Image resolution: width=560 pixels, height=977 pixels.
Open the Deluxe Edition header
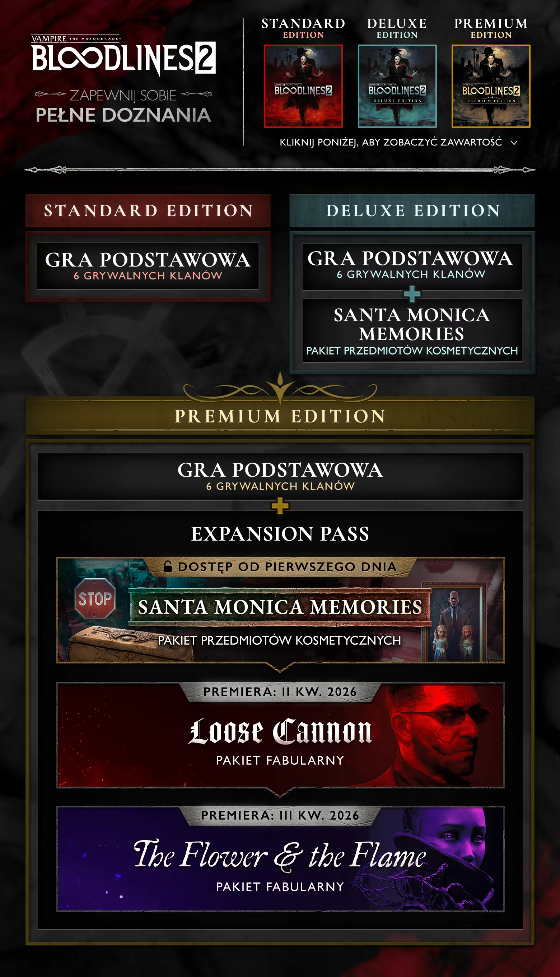pyautogui.click(x=412, y=210)
